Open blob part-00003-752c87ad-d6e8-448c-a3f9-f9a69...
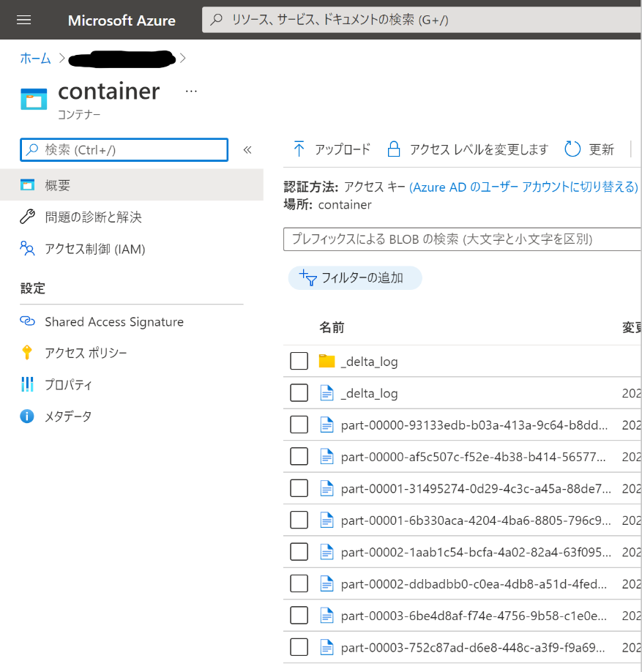The image size is (642, 672). (473, 648)
